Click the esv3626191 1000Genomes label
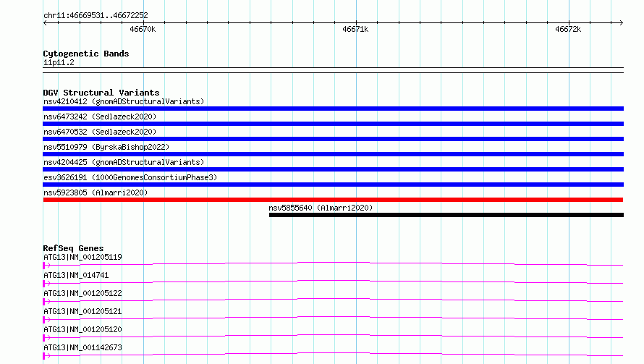 point(130,177)
